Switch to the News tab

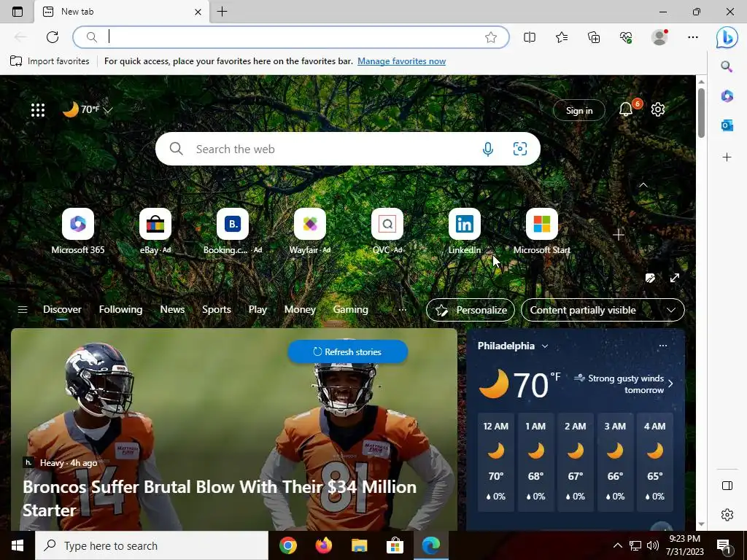pos(172,309)
